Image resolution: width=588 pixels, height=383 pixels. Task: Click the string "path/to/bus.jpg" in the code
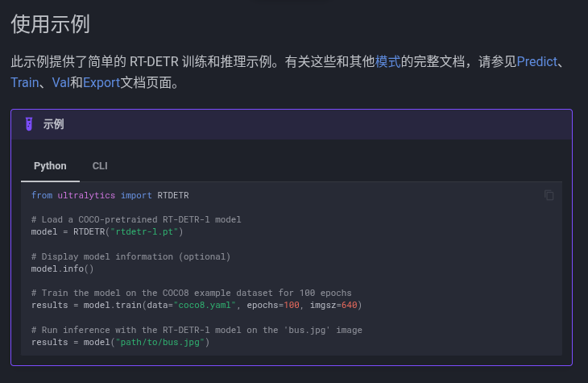pyautogui.click(x=160, y=342)
